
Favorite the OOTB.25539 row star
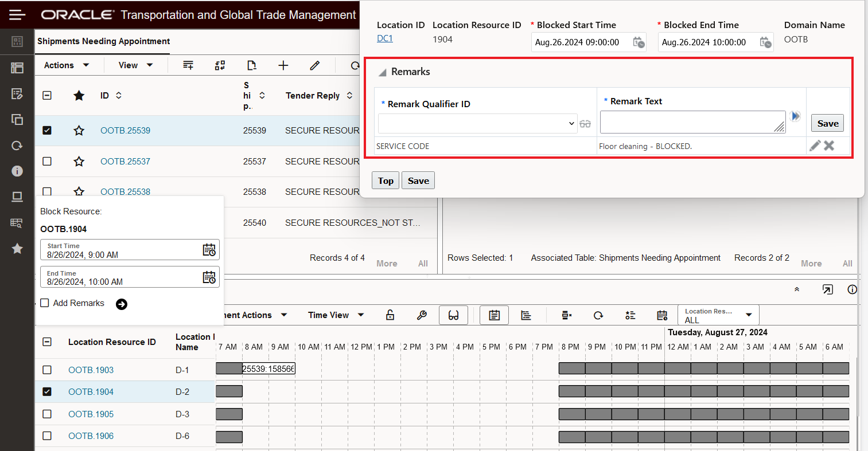[x=79, y=131]
